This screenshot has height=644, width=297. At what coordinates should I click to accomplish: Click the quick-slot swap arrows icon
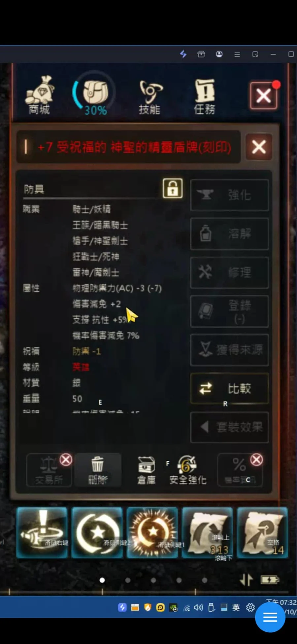(x=246, y=580)
